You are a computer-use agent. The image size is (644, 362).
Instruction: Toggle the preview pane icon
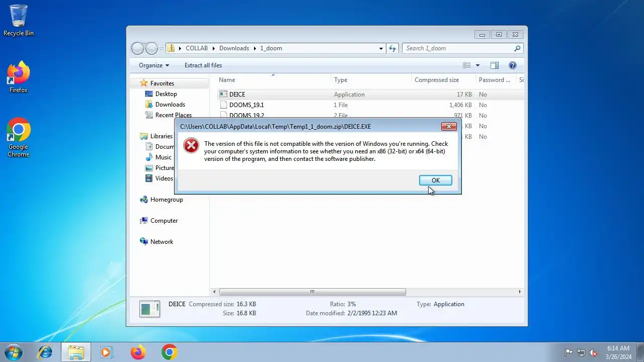click(x=495, y=65)
